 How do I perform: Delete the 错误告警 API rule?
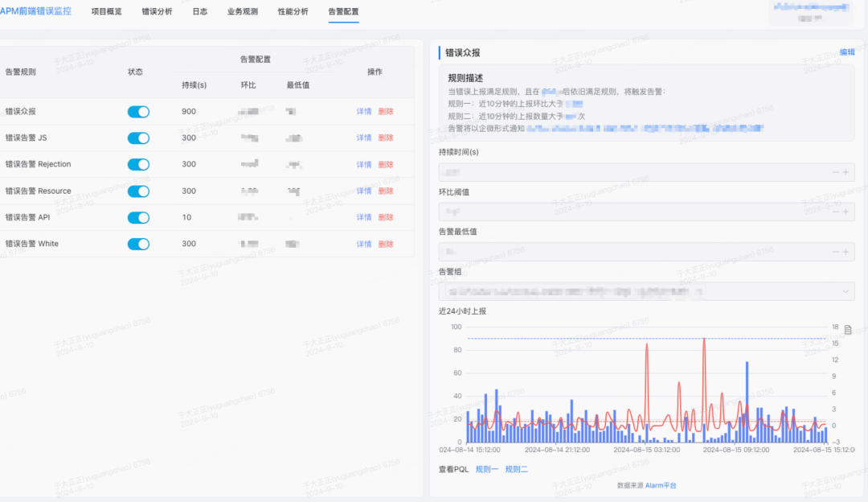coord(386,217)
